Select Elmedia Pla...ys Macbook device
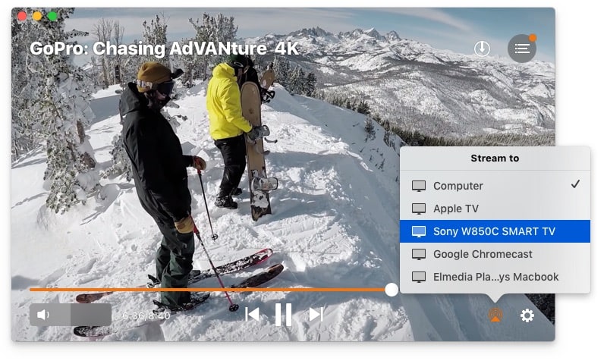 coord(495,277)
